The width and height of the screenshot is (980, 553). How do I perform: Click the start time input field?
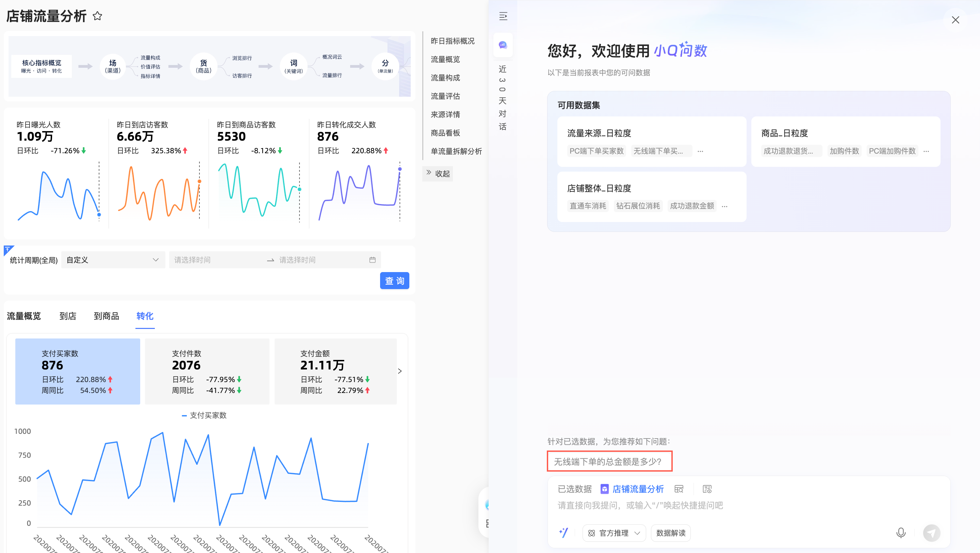(x=217, y=260)
